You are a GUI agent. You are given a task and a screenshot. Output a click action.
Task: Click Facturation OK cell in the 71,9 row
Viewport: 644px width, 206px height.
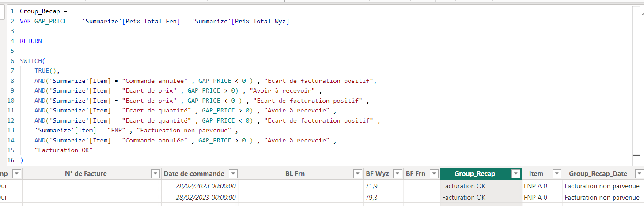point(481,186)
